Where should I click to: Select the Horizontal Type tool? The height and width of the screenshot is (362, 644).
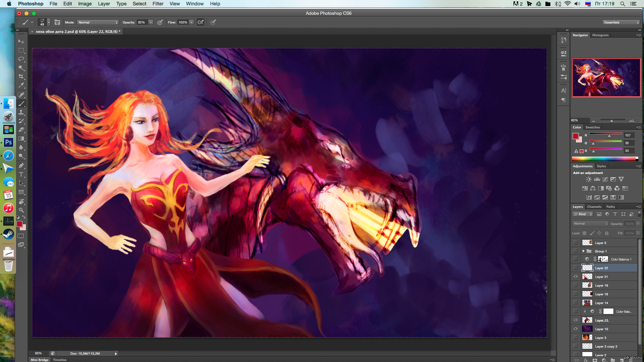[21, 175]
